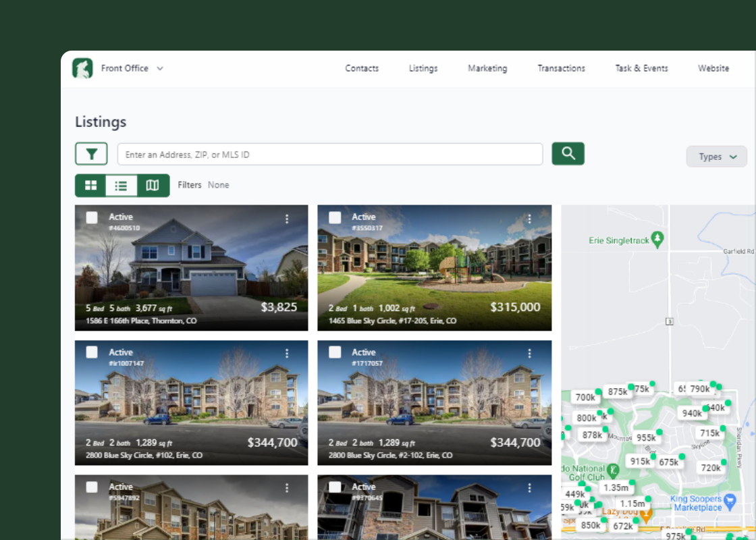756x540 pixels.
Task: Click the 955k price marker on the map
Action: [x=646, y=438]
